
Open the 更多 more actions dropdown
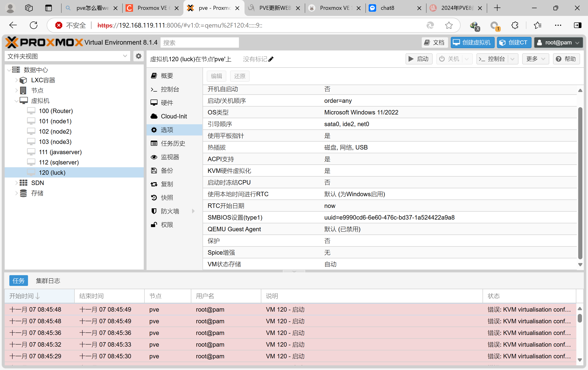(535, 59)
